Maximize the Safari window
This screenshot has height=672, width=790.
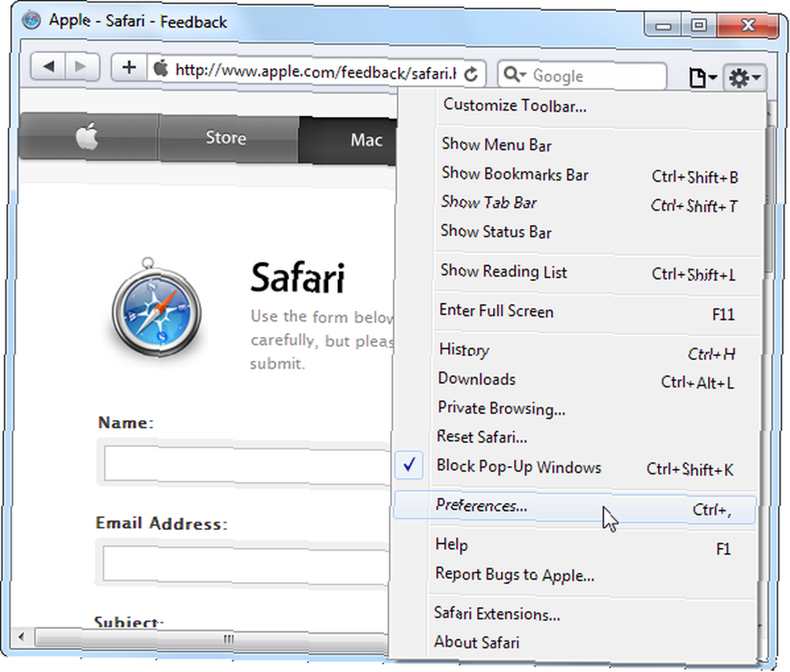tap(699, 24)
